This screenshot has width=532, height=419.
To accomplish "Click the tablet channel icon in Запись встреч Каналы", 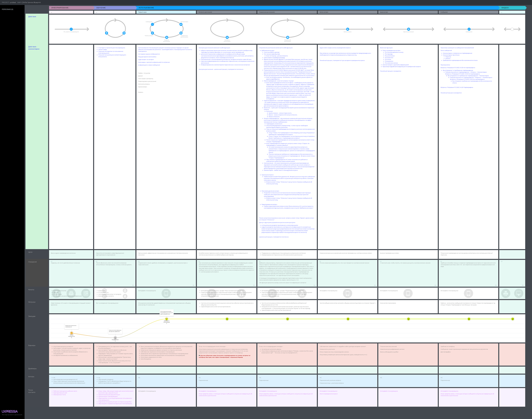I will pos(347,293).
